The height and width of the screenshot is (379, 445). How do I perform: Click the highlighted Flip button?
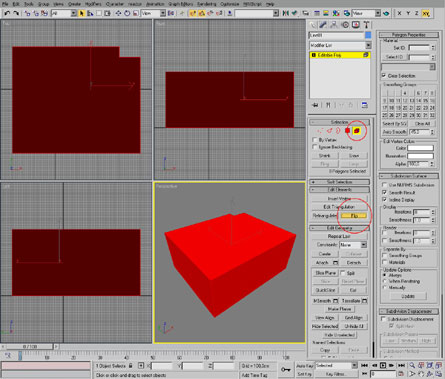(354, 216)
